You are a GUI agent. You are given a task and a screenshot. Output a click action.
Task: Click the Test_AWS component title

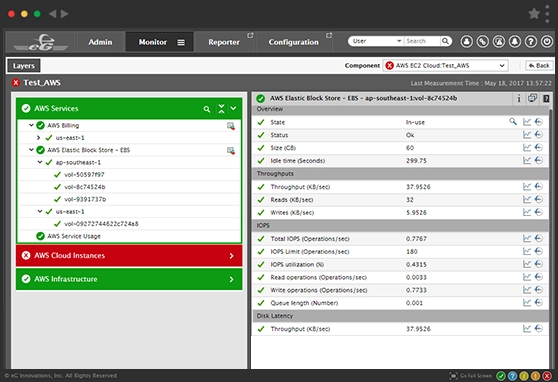42,83
